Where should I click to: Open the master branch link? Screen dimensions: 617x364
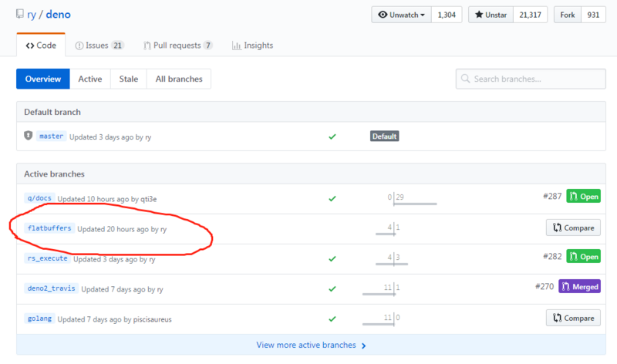click(51, 136)
